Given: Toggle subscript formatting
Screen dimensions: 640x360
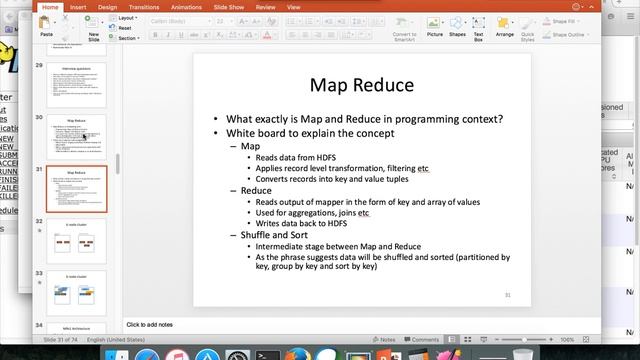Looking at the screenshot, I should click(x=220, y=36).
